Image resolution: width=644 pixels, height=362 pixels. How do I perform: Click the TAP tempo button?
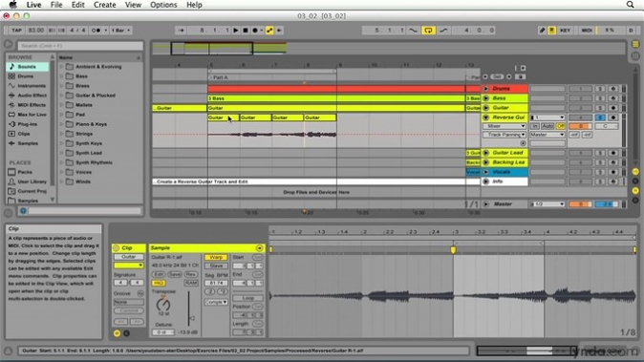pos(16,31)
